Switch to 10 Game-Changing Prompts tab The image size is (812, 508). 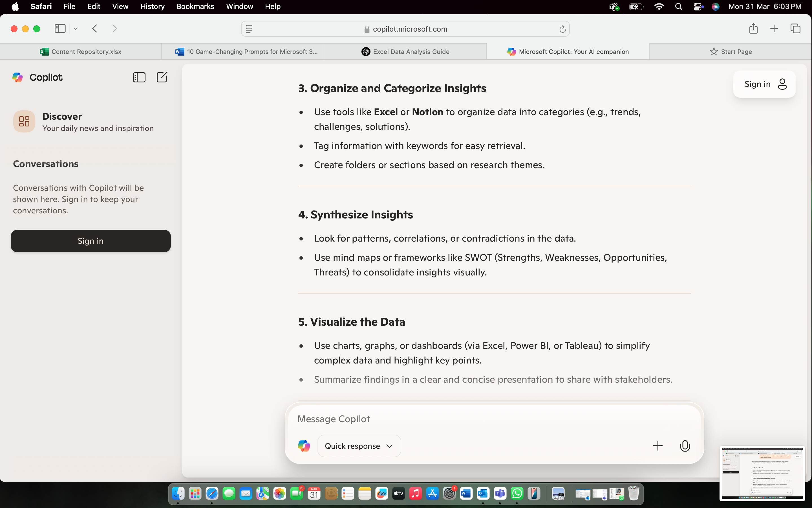[x=243, y=51]
